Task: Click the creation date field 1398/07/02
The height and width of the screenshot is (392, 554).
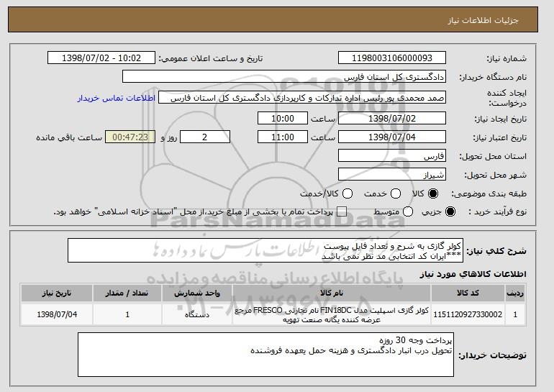Action: click(x=392, y=118)
